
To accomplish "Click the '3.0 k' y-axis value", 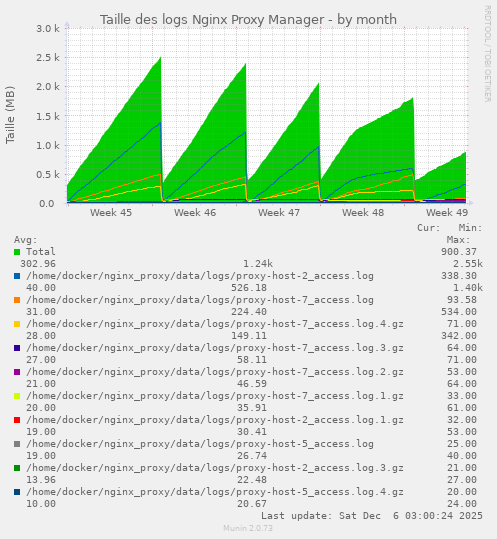I will coord(48,29).
